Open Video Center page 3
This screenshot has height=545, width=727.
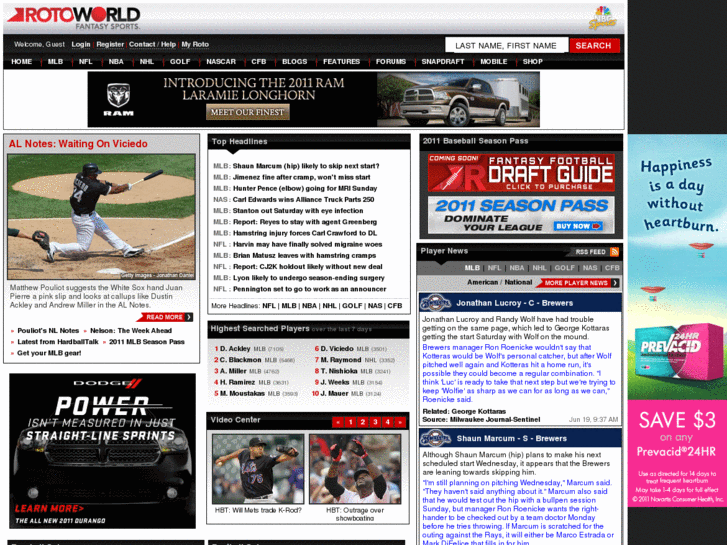[x=376, y=422]
